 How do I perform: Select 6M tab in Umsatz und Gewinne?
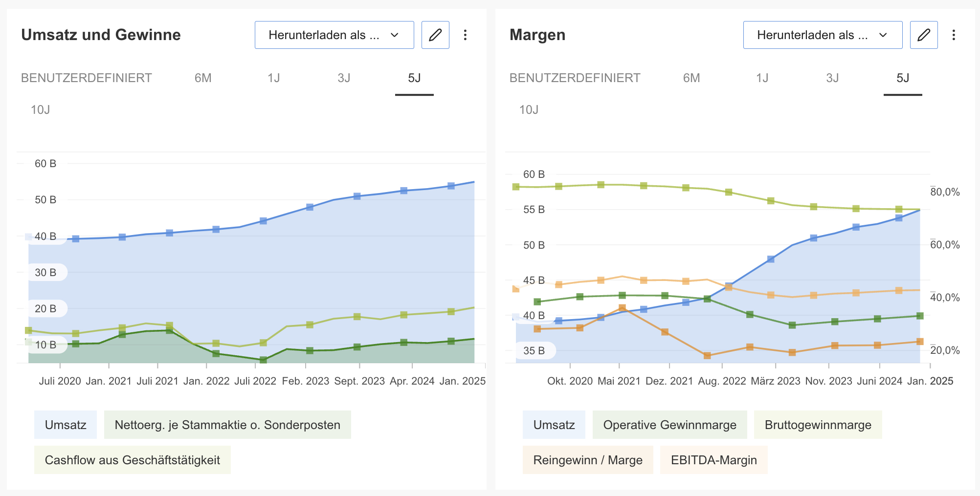coord(203,78)
